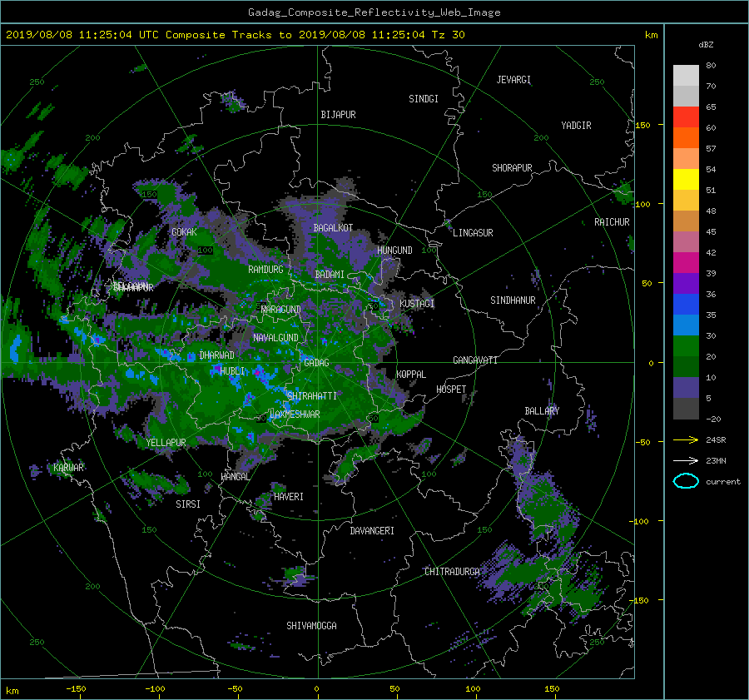This screenshot has width=749, height=700.
Task: Pick the yellow 51–54 dBZ legend band
Action: [x=686, y=179]
